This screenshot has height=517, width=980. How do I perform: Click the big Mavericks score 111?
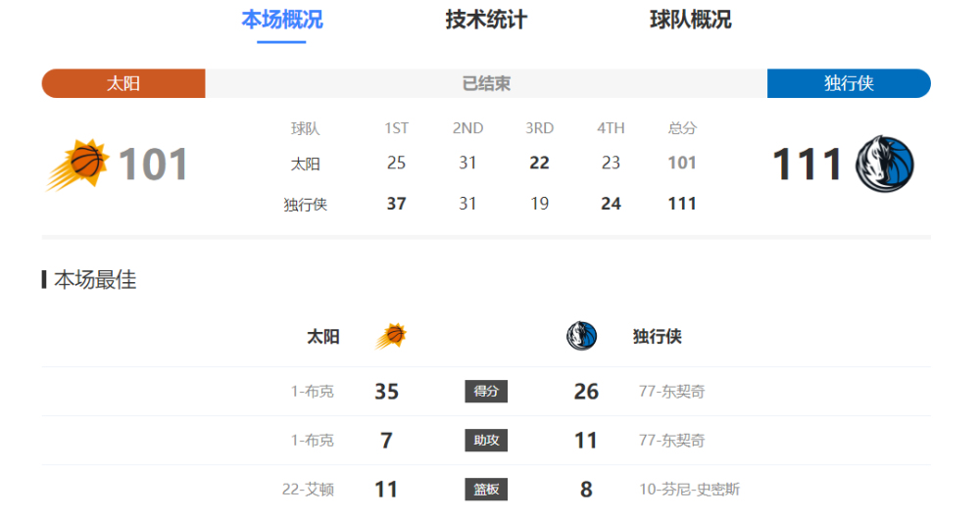[x=807, y=164]
